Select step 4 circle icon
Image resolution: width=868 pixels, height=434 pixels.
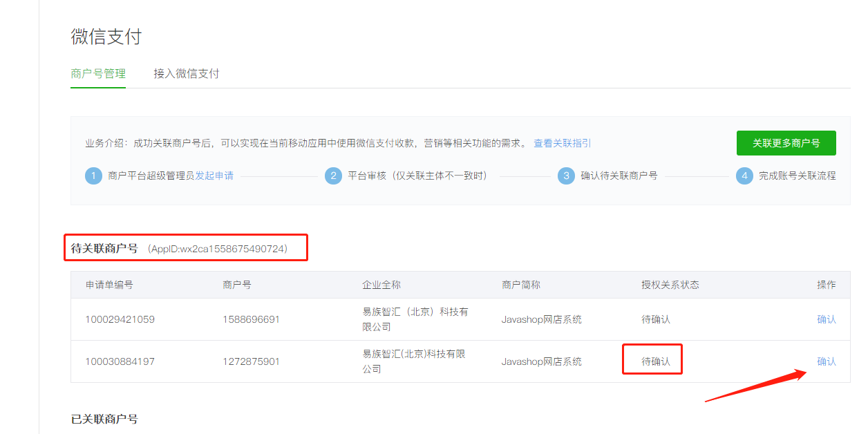744,176
